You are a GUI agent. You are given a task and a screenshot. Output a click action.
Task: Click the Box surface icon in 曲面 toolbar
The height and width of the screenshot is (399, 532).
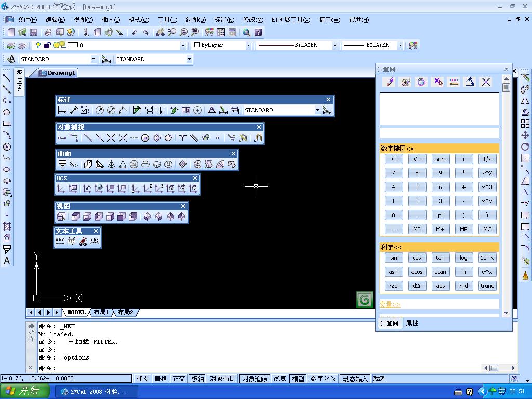pos(88,165)
